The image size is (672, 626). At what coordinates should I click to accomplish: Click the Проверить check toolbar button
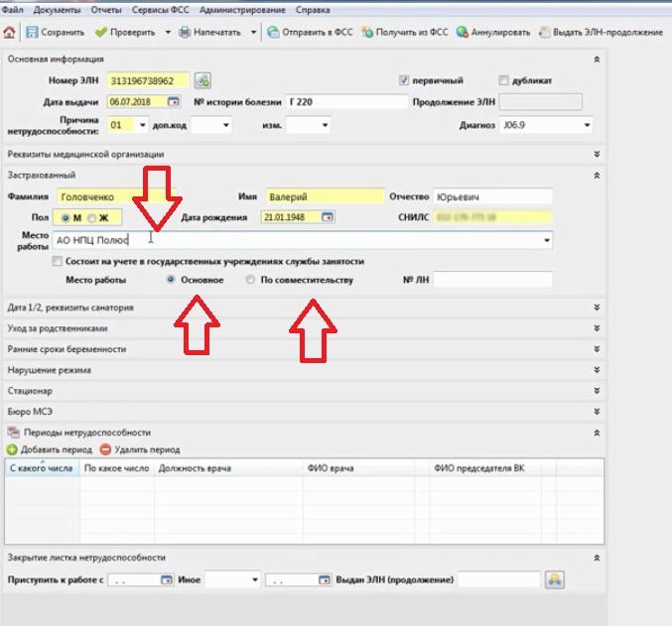click(125, 33)
